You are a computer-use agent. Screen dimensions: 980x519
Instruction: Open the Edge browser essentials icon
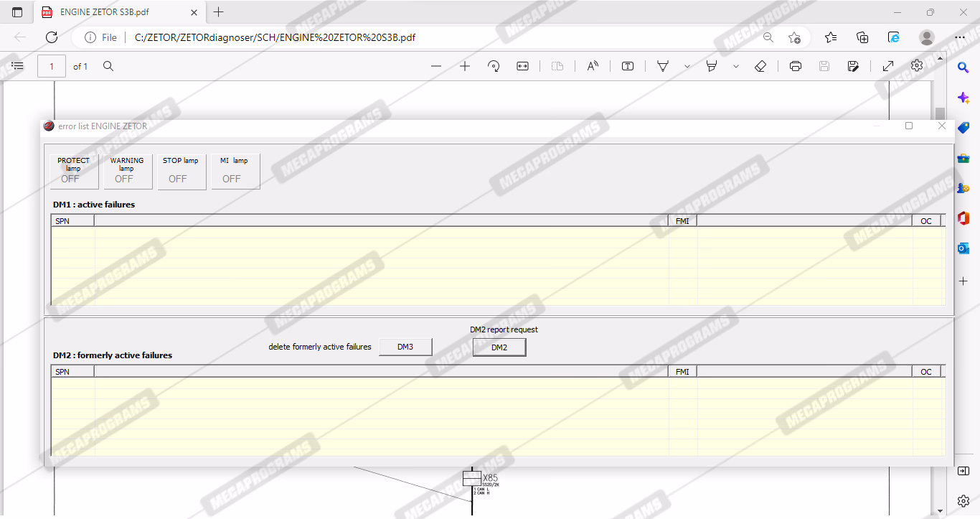(x=894, y=37)
